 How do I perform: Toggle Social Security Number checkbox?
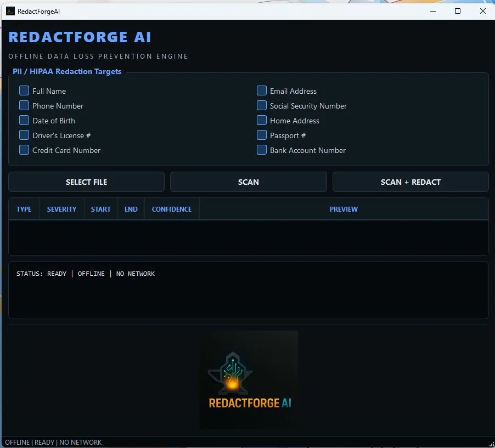262,106
